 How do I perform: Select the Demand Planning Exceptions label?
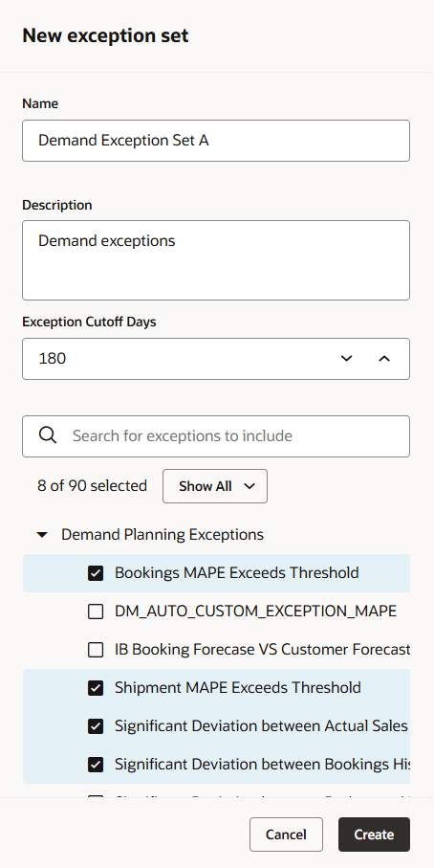163,535
